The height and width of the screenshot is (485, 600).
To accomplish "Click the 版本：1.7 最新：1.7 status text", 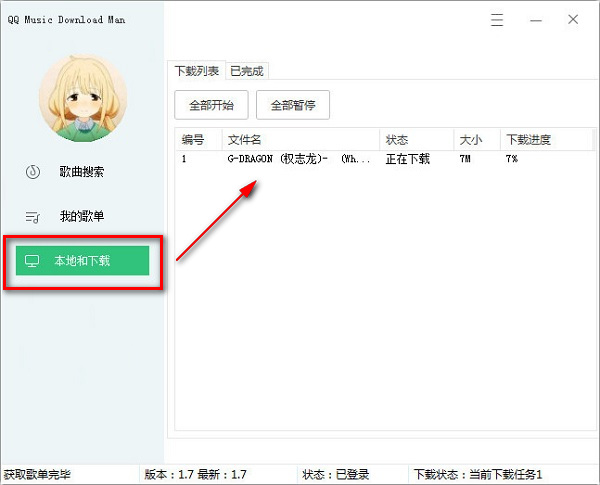I will tap(195, 475).
